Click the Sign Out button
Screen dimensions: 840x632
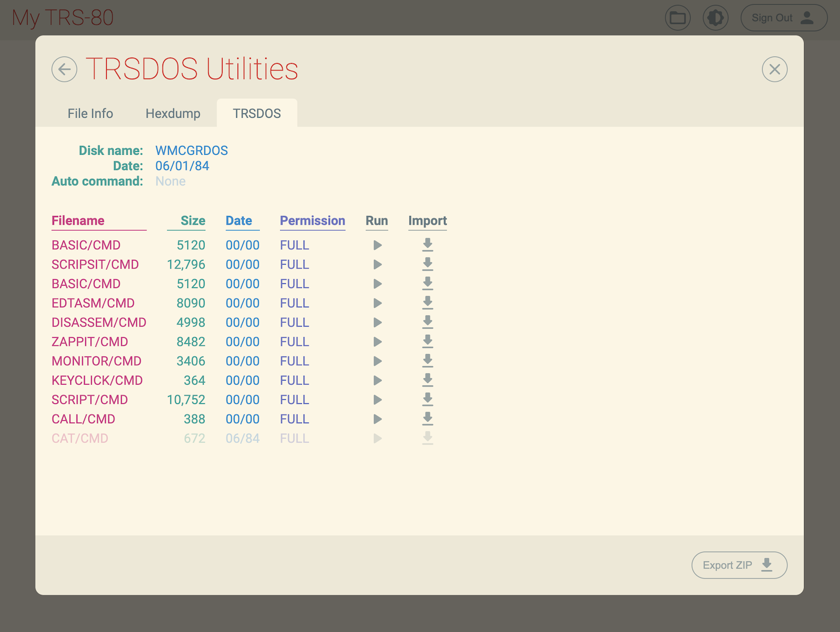point(784,18)
